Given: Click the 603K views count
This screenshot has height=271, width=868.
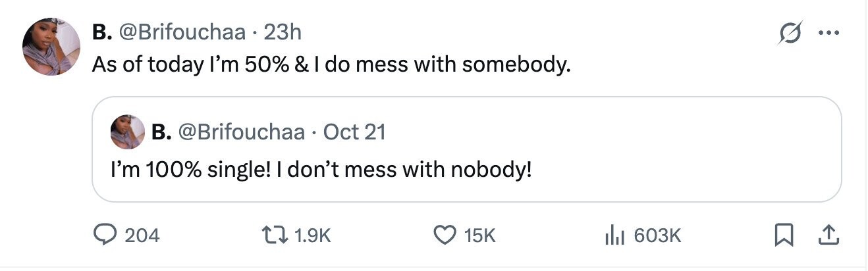Looking at the screenshot, I should click(x=657, y=235).
